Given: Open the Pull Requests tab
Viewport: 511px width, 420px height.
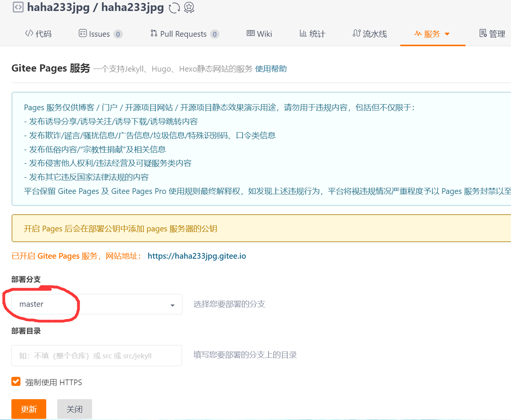Looking at the screenshot, I should 185,34.
